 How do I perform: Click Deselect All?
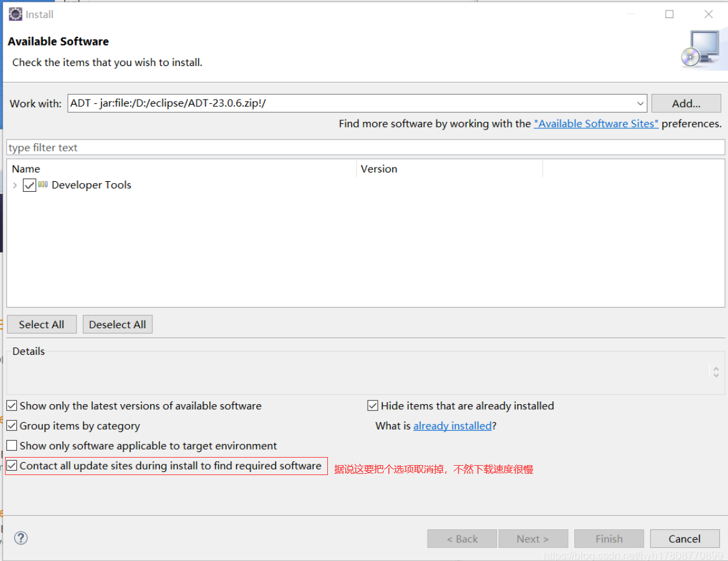pos(117,324)
